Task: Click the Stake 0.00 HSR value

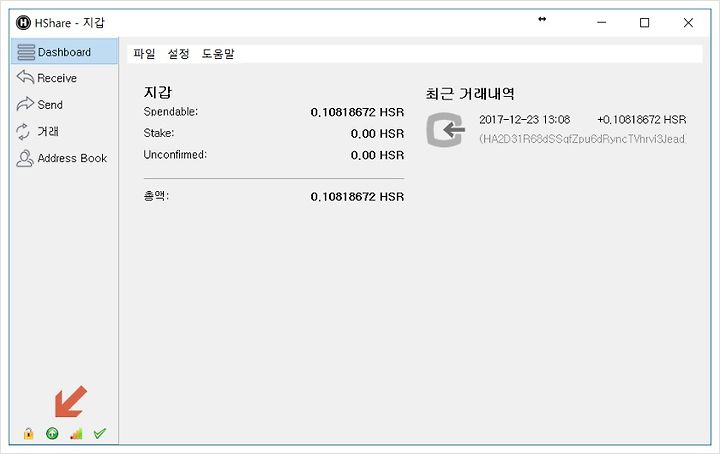Action: point(377,134)
